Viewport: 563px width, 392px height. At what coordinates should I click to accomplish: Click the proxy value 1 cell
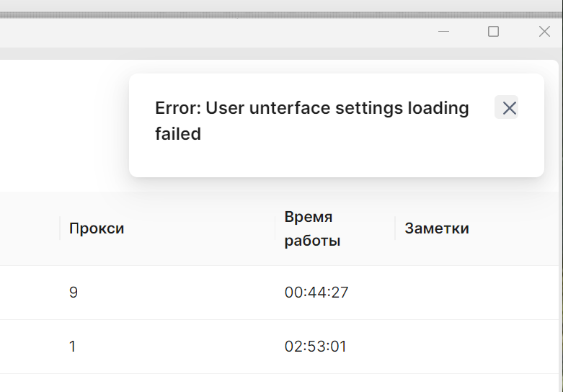73,347
